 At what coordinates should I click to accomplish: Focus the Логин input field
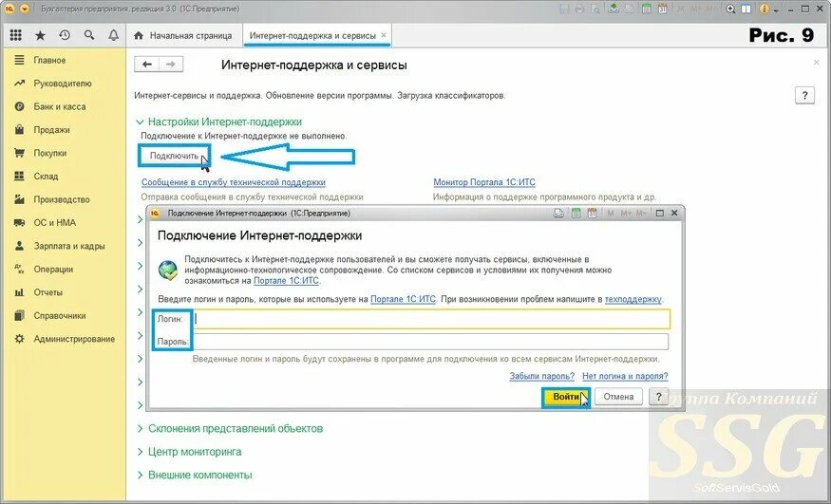(431, 319)
